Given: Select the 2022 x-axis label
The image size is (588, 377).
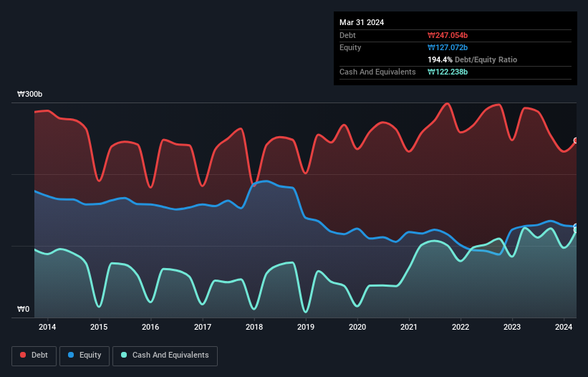Looking at the screenshot, I should [x=461, y=327].
